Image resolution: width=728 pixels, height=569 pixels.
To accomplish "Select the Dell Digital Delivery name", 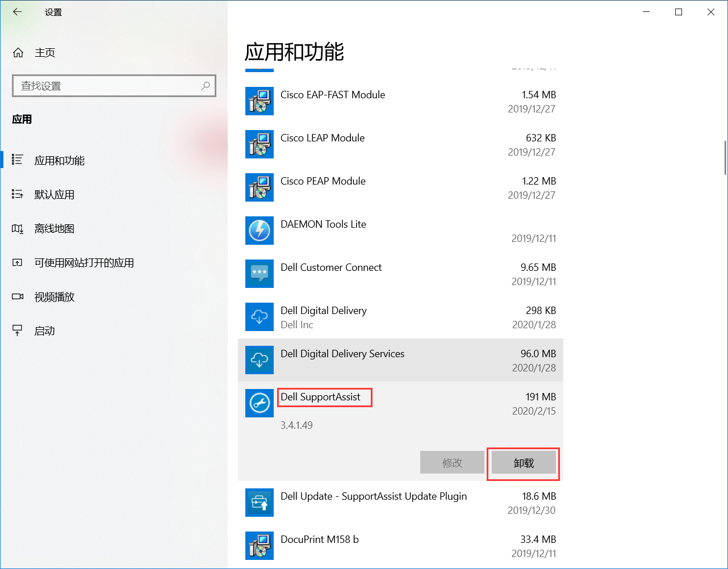I will (324, 311).
